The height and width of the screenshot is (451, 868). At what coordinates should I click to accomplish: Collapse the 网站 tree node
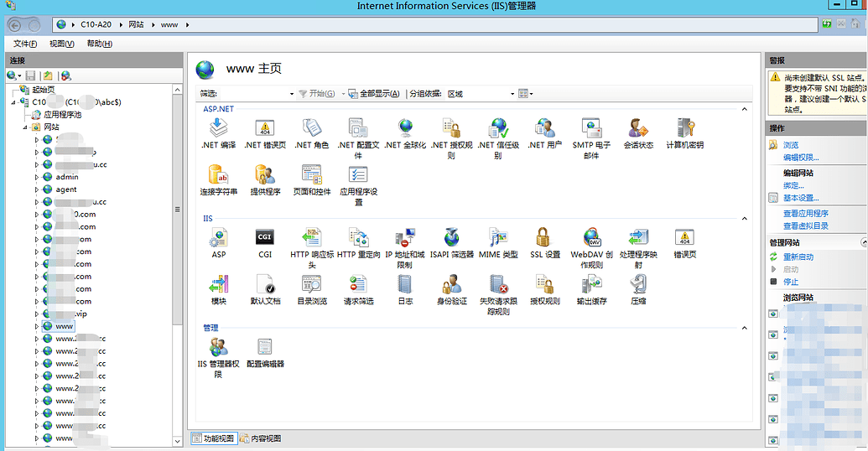(25, 127)
